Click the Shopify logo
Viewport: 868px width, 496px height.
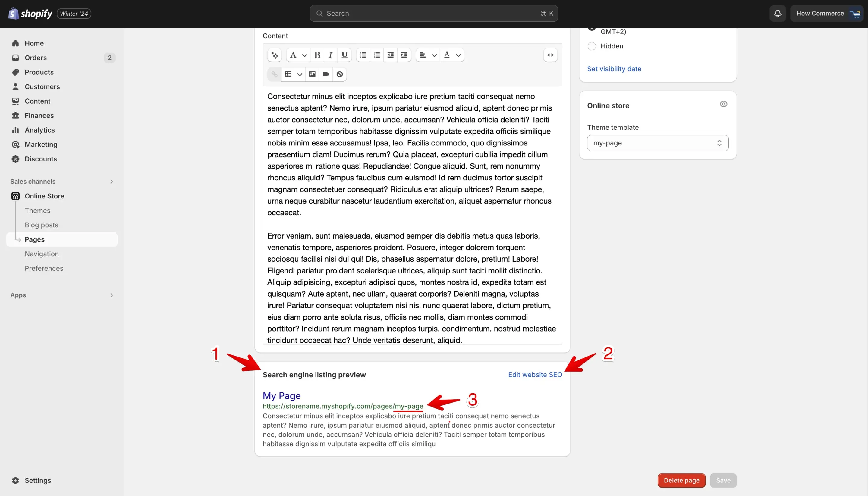coord(30,14)
